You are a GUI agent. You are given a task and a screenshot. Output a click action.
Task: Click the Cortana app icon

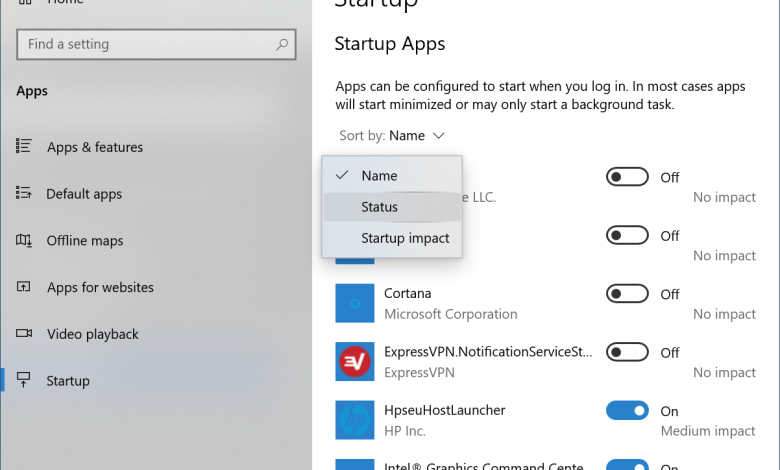[355, 303]
